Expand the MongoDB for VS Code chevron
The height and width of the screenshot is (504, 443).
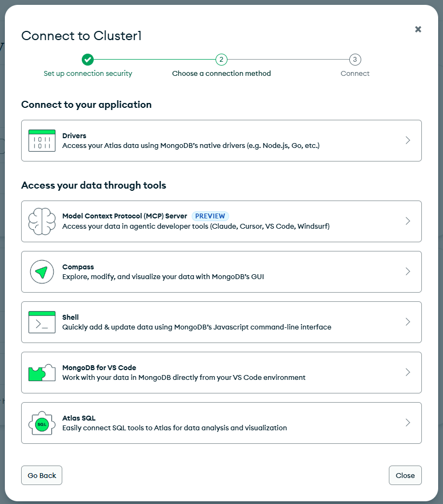(x=408, y=372)
